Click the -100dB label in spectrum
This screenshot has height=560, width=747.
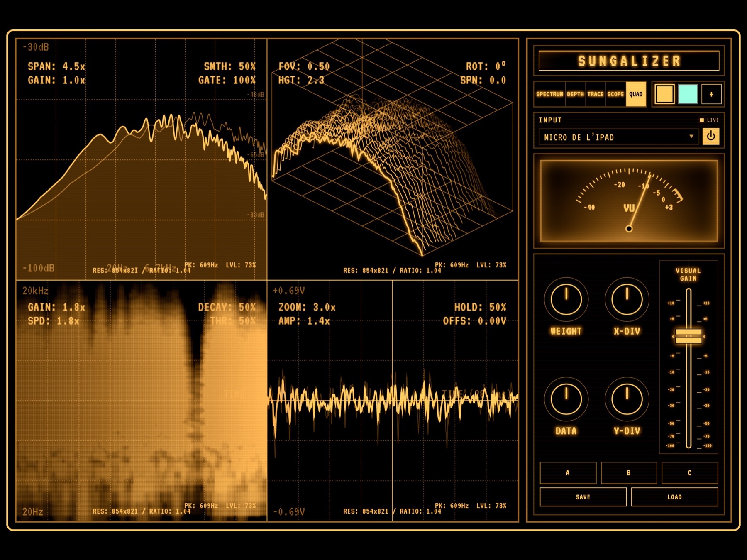38,268
